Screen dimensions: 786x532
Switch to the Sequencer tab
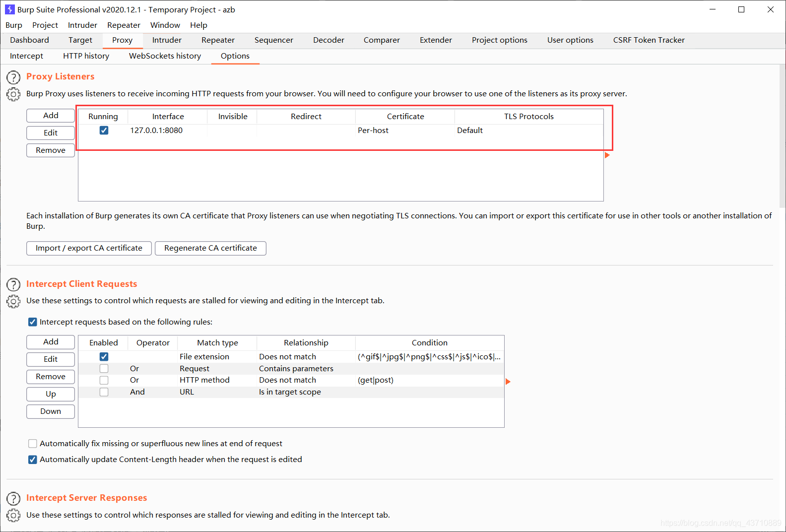pos(274,40)
